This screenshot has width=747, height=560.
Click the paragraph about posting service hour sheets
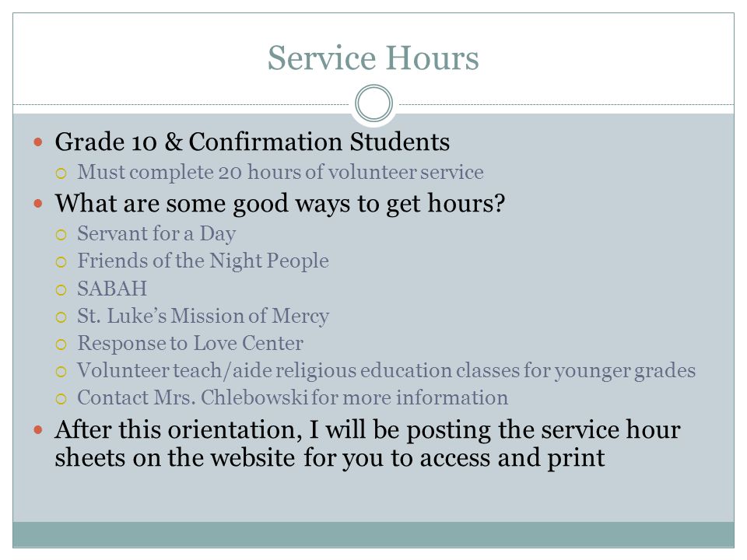click(x=367, y=444)
